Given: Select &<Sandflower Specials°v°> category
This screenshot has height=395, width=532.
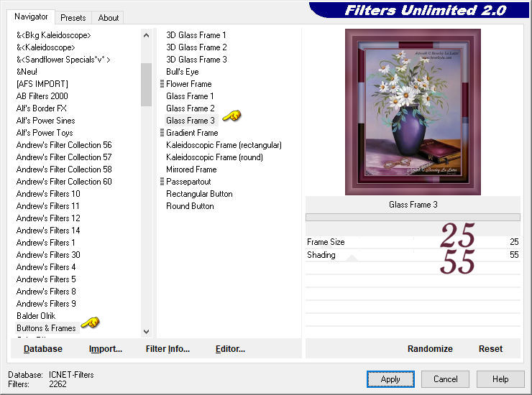Looking at the screenshot, I should 63,60.
